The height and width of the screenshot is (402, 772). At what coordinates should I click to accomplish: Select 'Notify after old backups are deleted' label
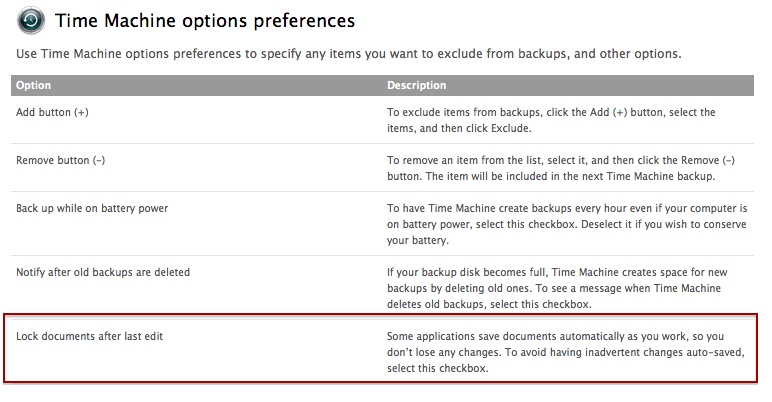[x=103, y=272]
